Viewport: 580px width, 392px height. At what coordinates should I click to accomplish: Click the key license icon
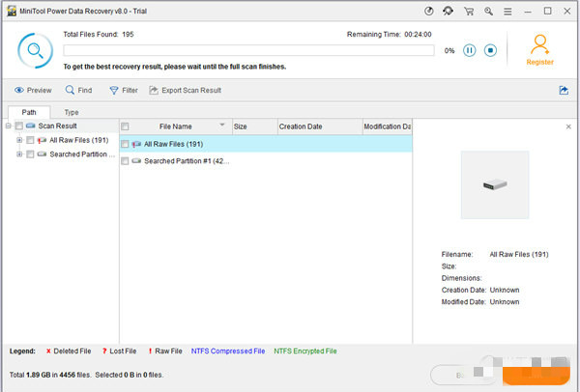coord(488,11)
